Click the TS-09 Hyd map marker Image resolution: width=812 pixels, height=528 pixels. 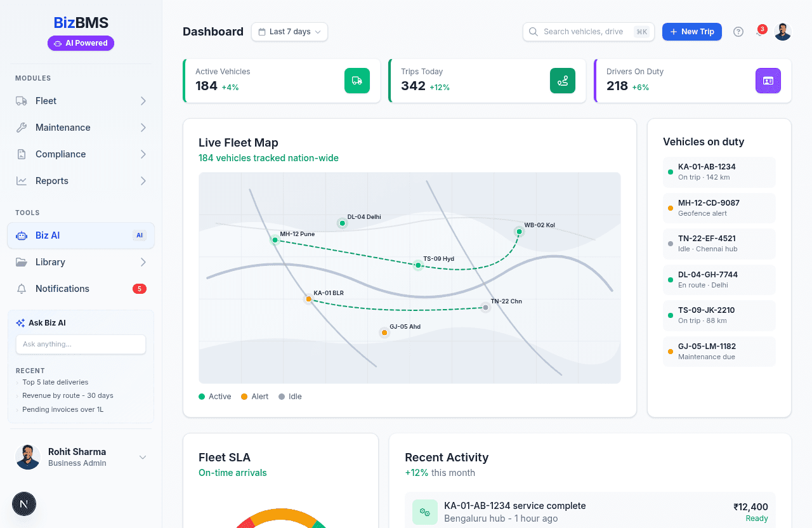(418, 265)
